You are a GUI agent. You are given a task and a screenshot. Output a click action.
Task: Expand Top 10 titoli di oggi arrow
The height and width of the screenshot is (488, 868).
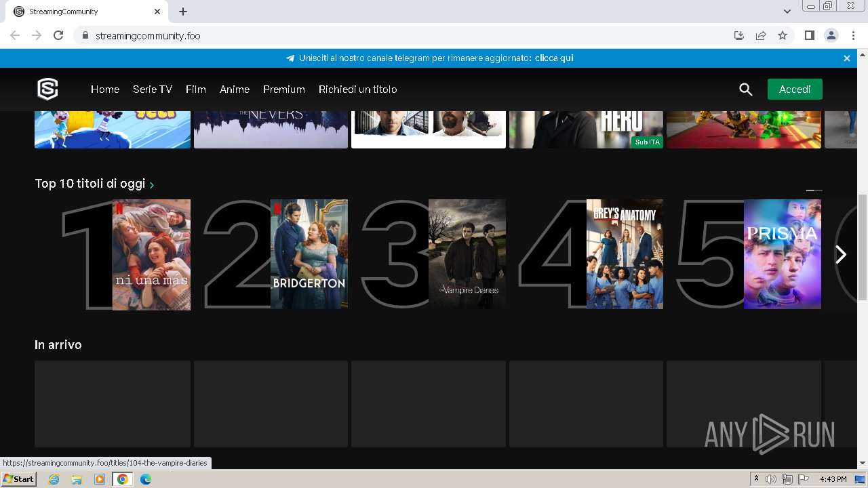pyautogui.click(x=152, y=185)
